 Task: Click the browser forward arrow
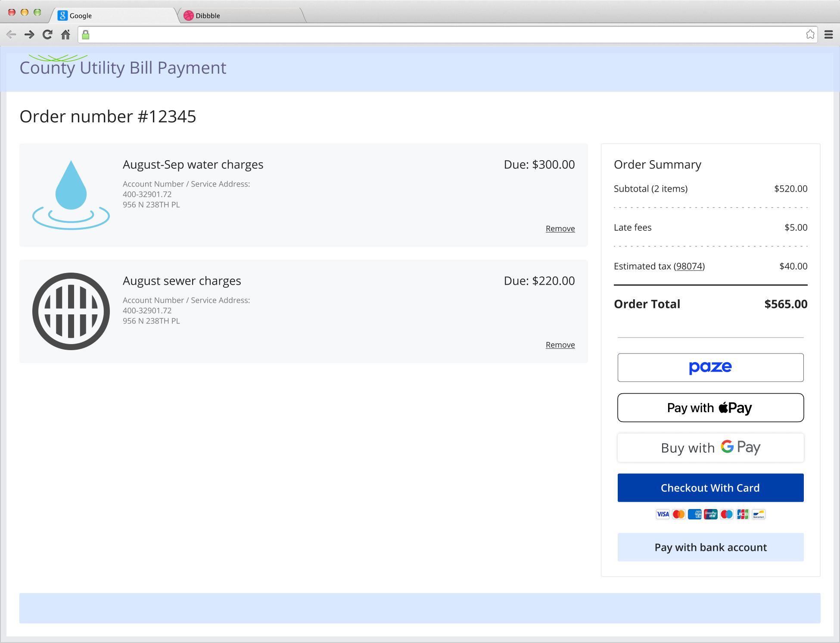[x=29, y=34]
